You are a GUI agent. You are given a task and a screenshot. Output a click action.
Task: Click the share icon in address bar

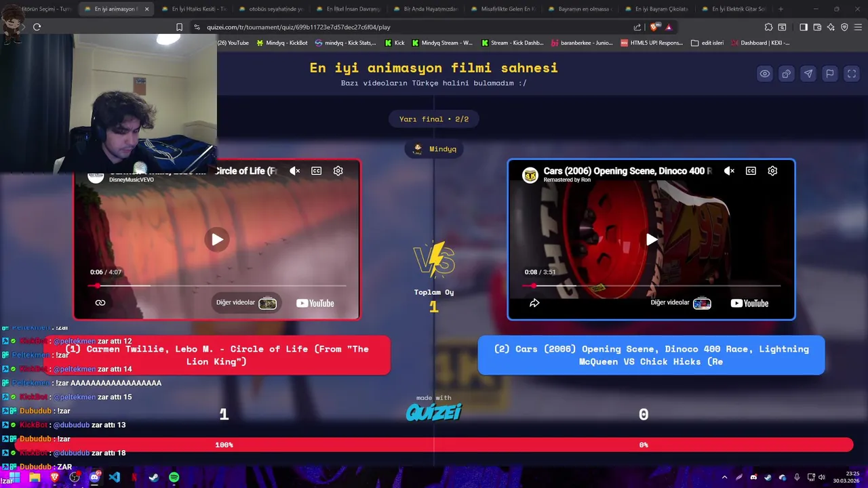637,27
